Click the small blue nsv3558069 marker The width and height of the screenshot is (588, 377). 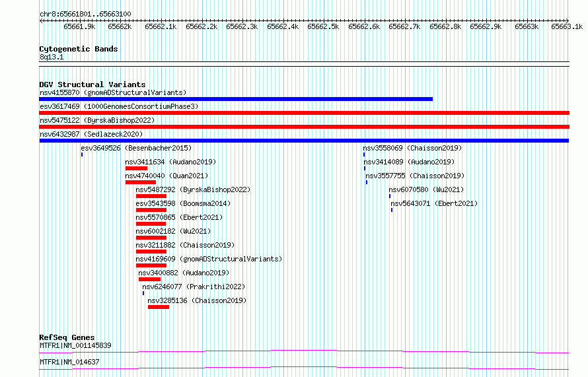coord(364,154)
